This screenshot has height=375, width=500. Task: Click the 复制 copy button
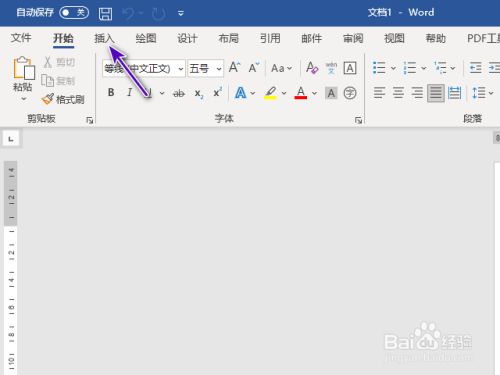pos(58,81)
